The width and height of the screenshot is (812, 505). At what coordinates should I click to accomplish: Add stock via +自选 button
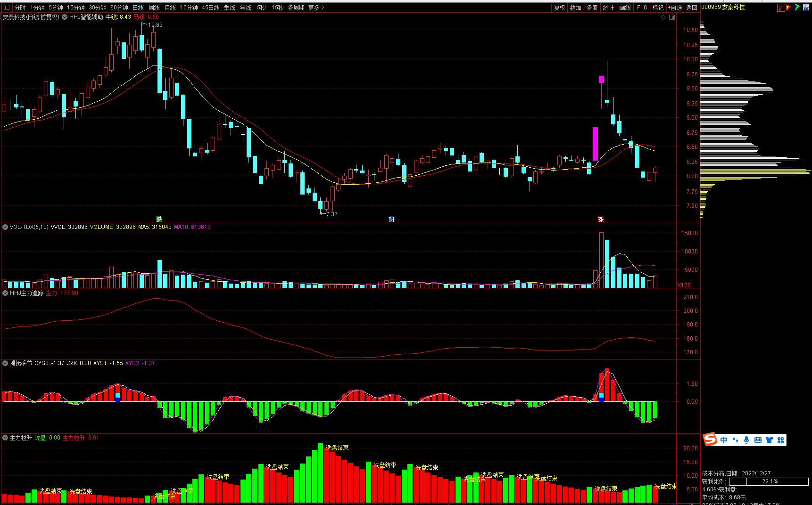(x=675, y=8)
